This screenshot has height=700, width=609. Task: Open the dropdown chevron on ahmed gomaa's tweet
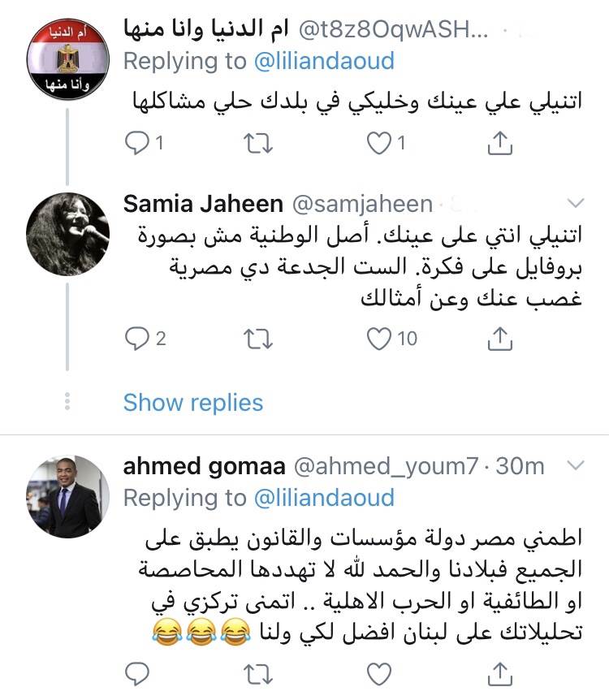click(575, 465)
